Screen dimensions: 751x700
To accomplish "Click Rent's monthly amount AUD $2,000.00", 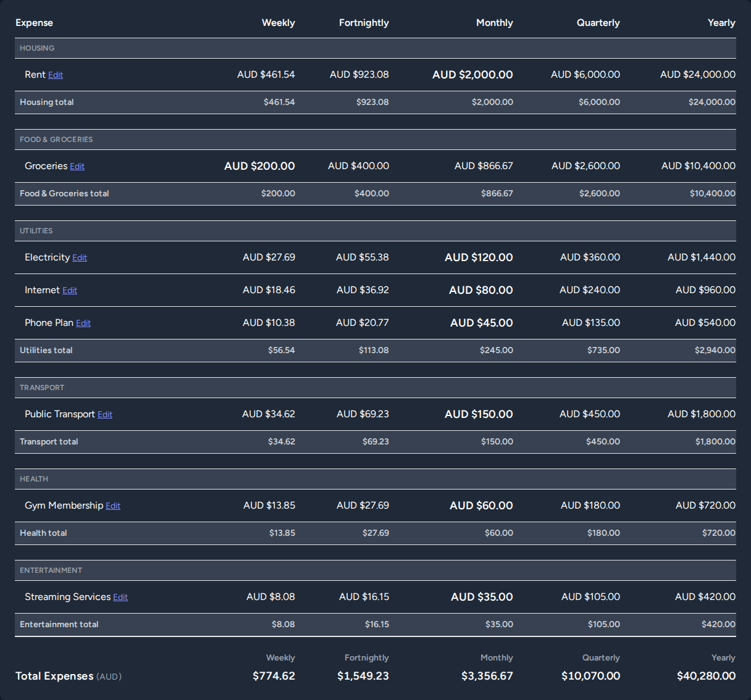I will click(472, 75).
